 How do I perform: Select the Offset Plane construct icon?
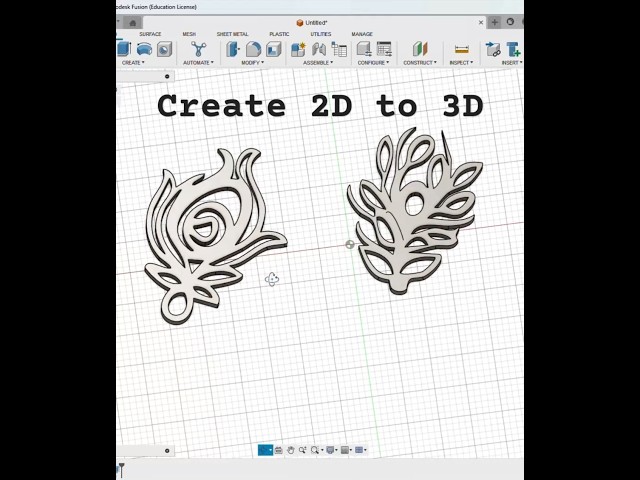coord(420,49)
